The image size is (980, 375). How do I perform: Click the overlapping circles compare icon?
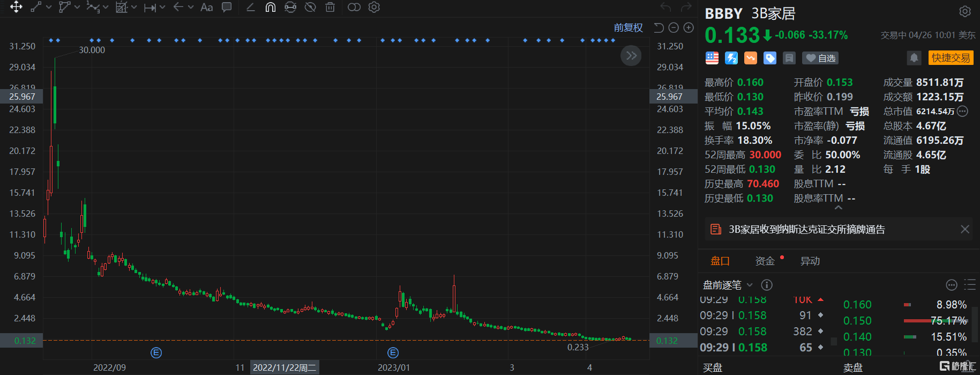pyautogui.click(x=354, y=7)
